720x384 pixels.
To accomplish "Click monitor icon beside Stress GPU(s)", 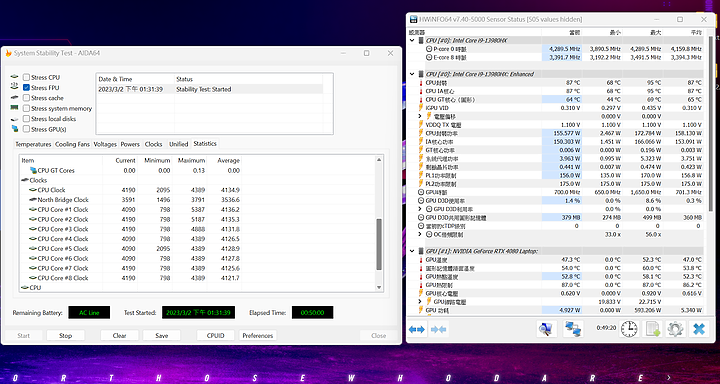I will 15,129.
